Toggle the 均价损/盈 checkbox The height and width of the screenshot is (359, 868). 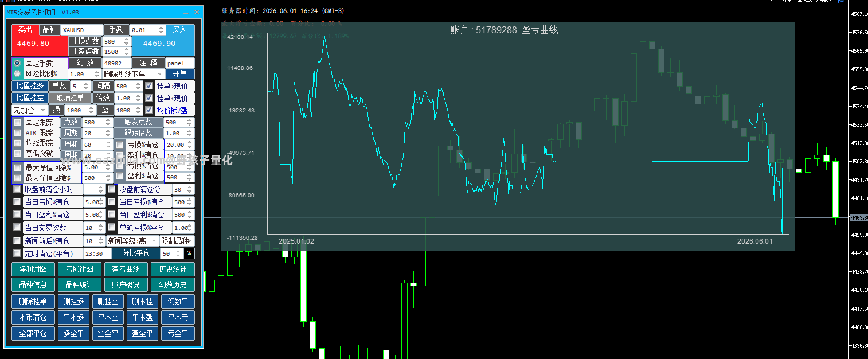148,110
